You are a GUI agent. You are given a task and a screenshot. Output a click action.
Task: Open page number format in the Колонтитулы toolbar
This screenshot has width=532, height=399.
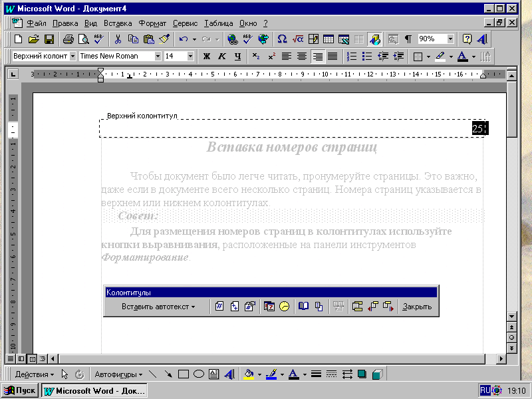tap(250, 307)
